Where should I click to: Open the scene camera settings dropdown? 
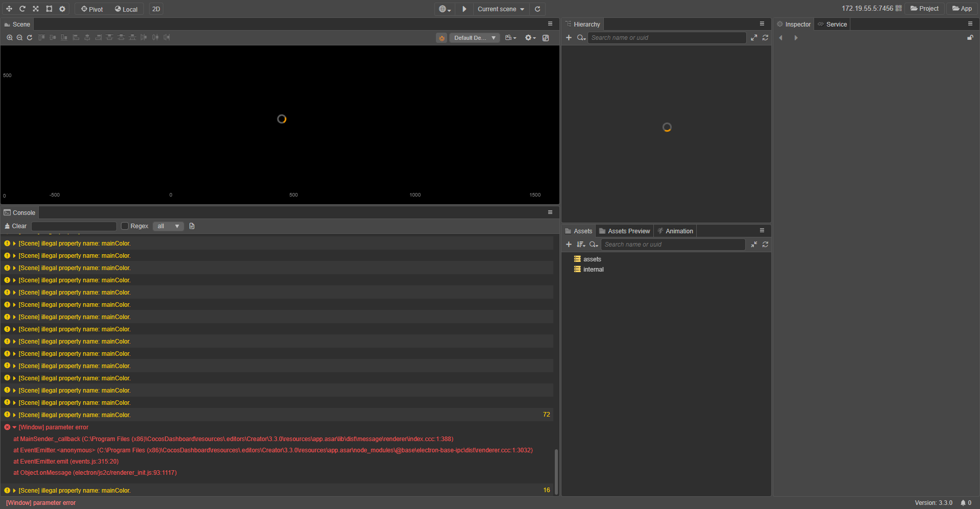pos(510,38)
